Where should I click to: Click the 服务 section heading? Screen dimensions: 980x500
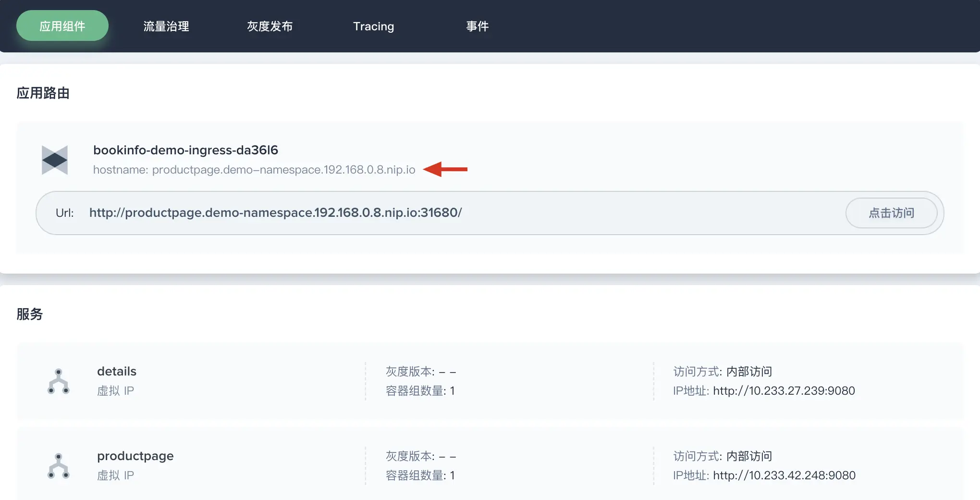(30, 314)
